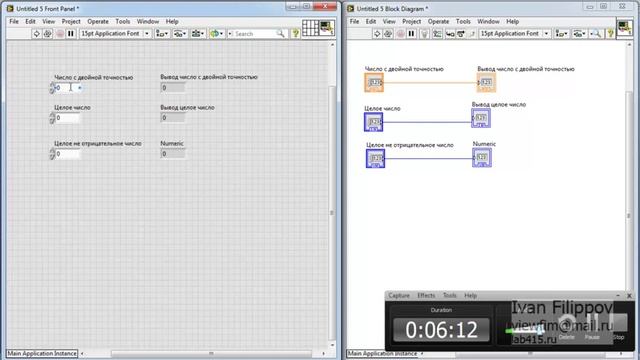
Task: Open Edit menu in Front Panel
Action: pos(30,21)
